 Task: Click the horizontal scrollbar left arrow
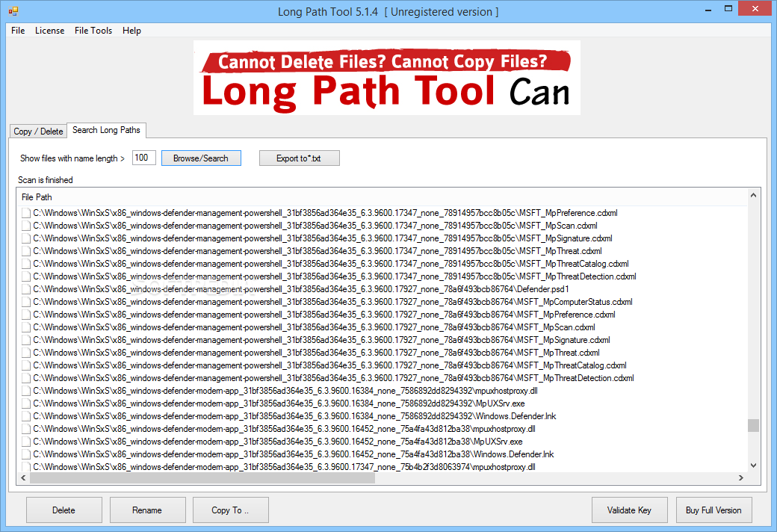point(23,478)
